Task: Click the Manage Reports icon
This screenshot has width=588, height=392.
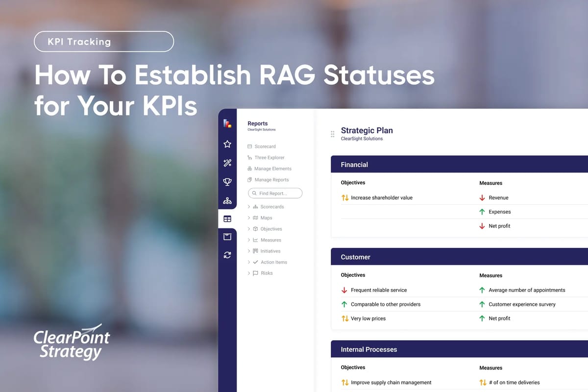Action: point(250,180)
